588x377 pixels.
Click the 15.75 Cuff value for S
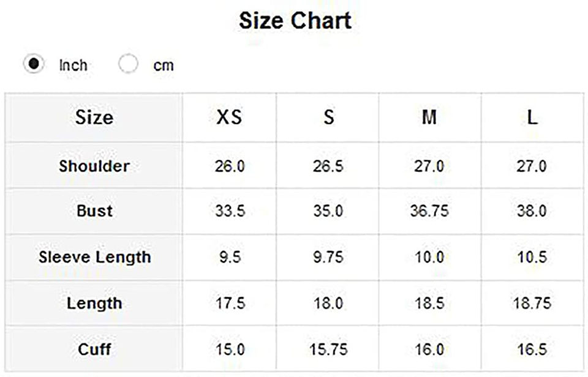[x=328, y=350]
